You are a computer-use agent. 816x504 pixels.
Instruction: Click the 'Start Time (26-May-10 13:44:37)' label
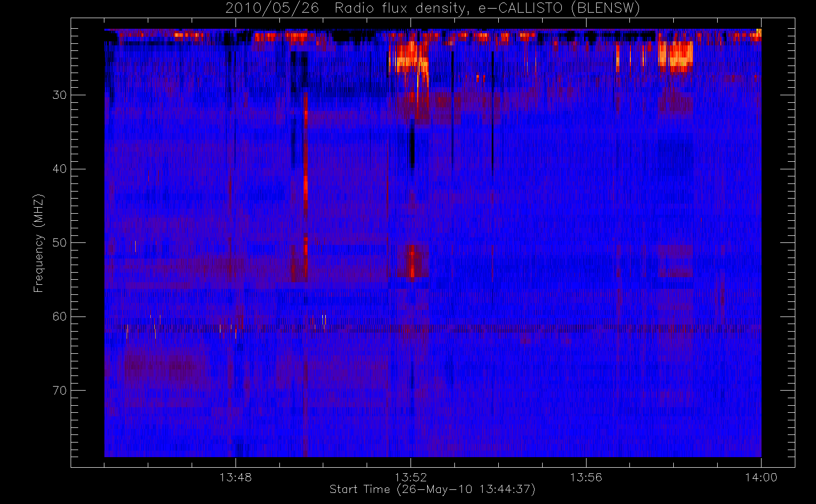(432, 489)
